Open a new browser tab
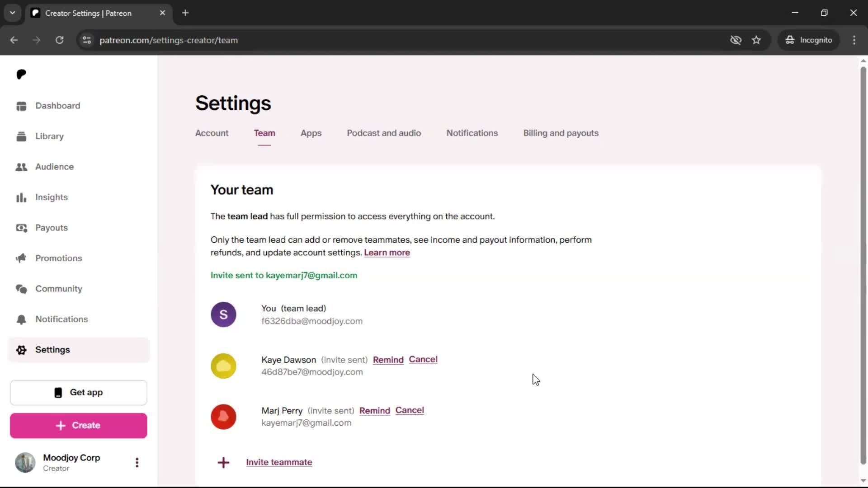Screen dimensions: 868x488 (x=185, y=13)
